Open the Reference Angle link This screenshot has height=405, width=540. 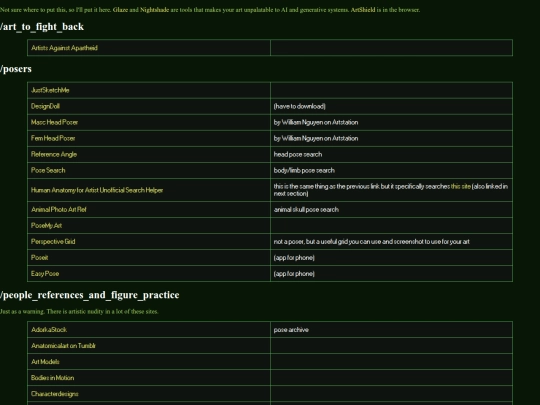[54, 154]
